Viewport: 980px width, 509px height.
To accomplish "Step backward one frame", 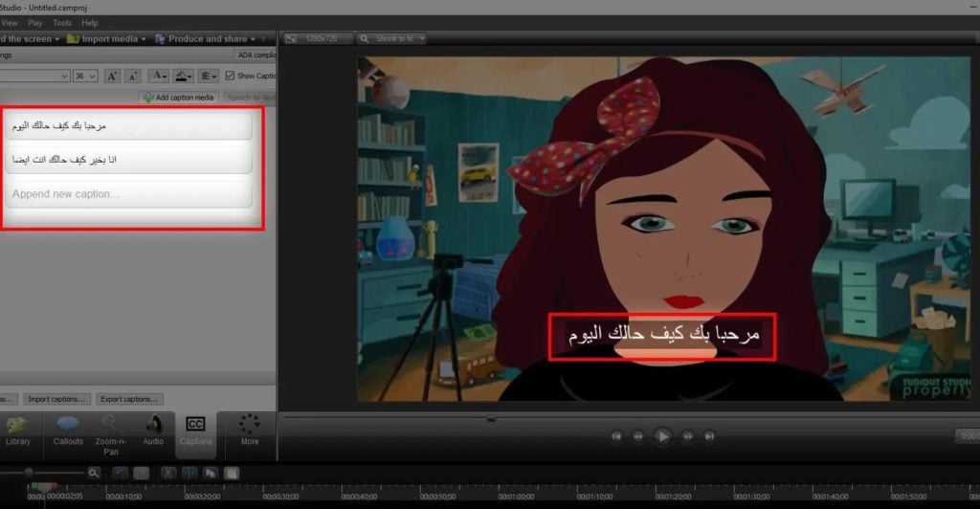I will coord(638,436).
